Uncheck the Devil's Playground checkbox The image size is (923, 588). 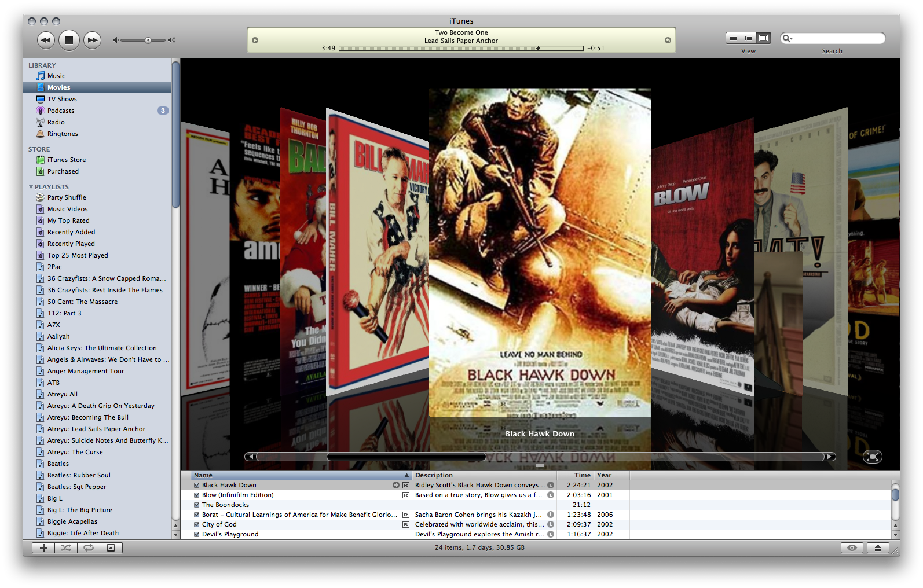click(197, 535)
